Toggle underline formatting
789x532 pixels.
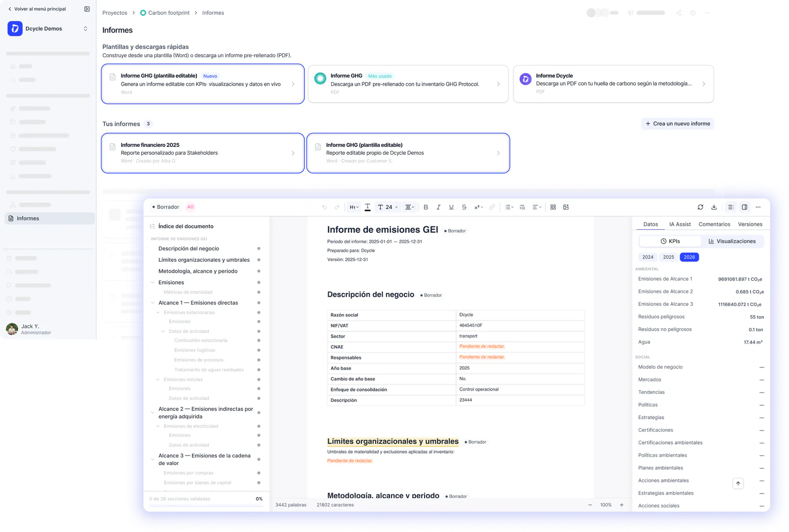[x=451, y=207]
